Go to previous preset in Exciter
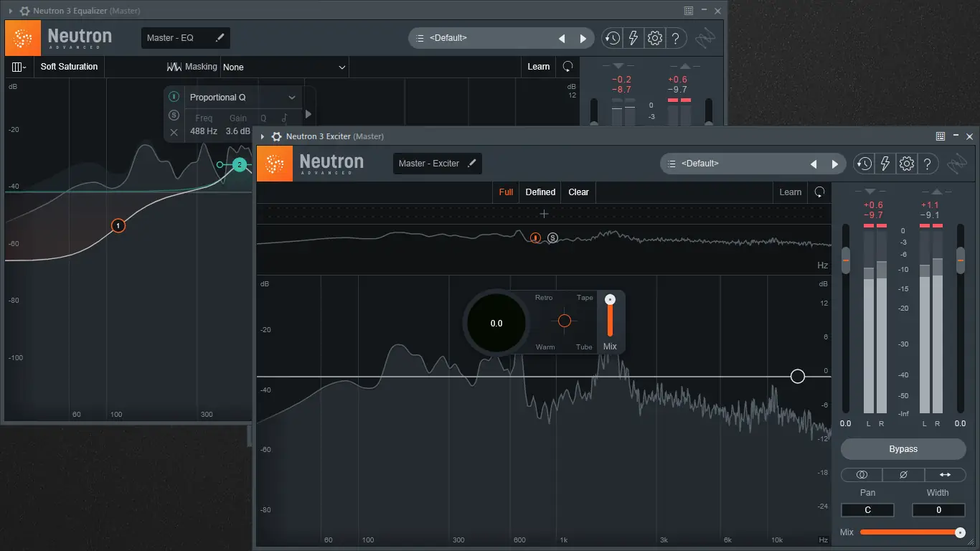Viewport: 980px width, 551px height. [814, 164]
